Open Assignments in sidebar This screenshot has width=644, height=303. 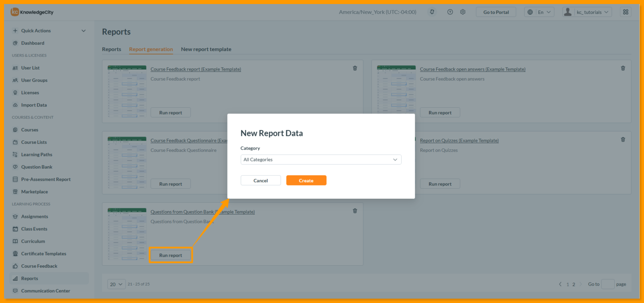[35, 216]
